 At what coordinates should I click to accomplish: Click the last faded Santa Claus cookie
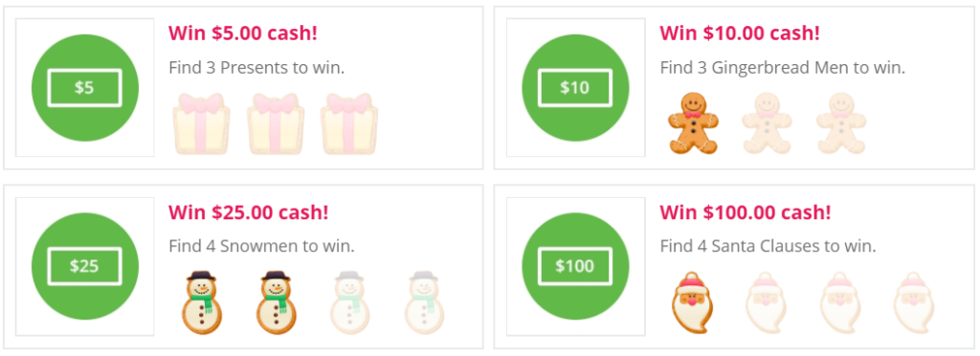914,302
